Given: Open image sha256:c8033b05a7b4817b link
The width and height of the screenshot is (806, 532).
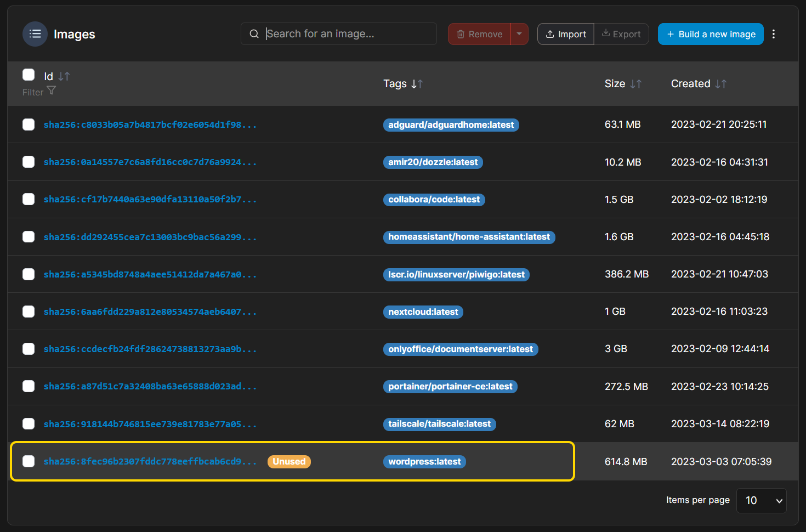Looking at the screenshot, I should pyautogui.click(x=150, y=124).
